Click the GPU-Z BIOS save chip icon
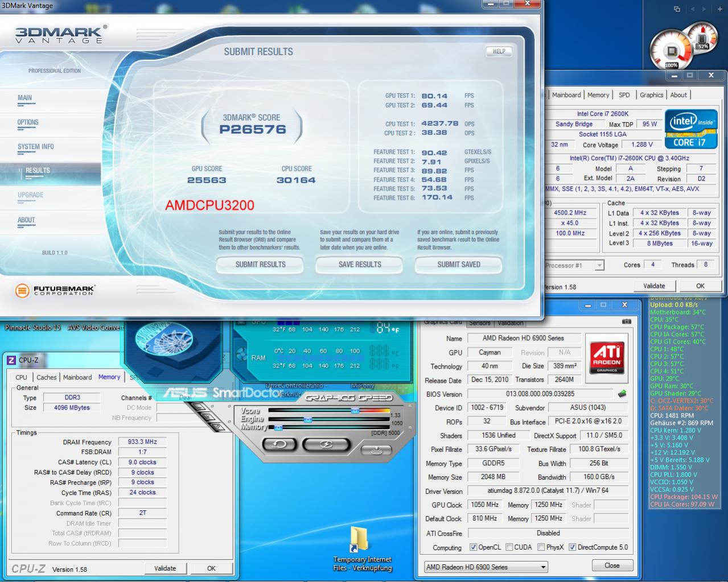The height and width of the screenshot is (582, 728). [x=622, y=394]
